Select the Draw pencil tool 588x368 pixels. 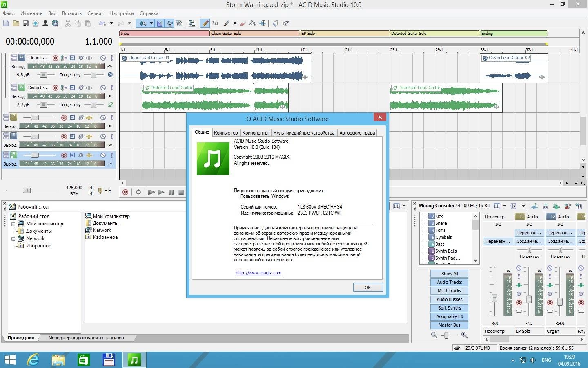pyautogui.click(x=205, y=23)
